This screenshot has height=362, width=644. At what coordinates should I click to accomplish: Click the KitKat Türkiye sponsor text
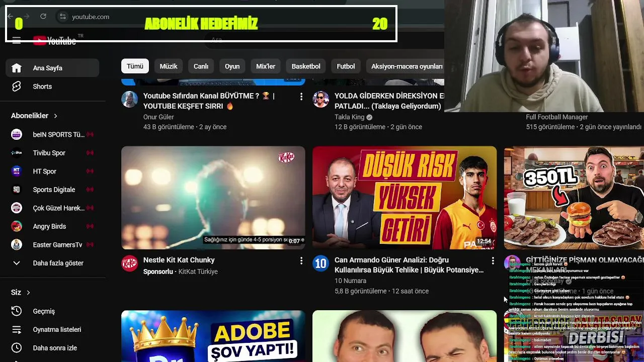click(x=198, y=271)
